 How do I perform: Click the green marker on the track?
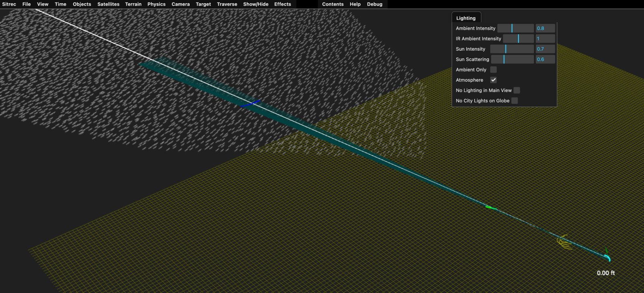(x=490, y=207)
